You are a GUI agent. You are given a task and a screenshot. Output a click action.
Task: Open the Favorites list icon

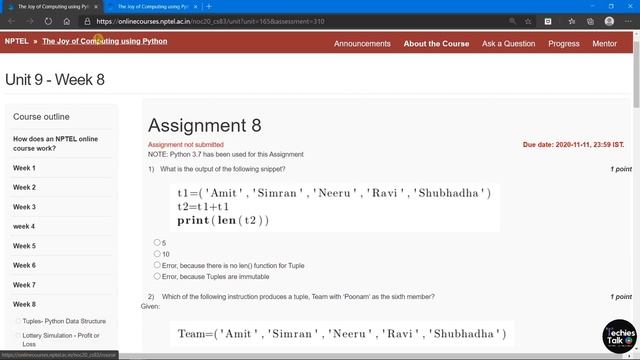tap(571, 21)
